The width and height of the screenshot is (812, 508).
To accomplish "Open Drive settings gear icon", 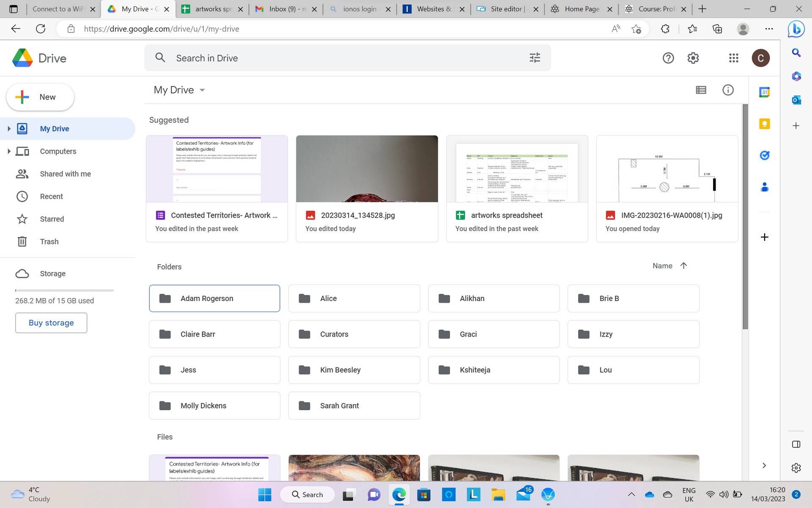I will click(693, 58).
